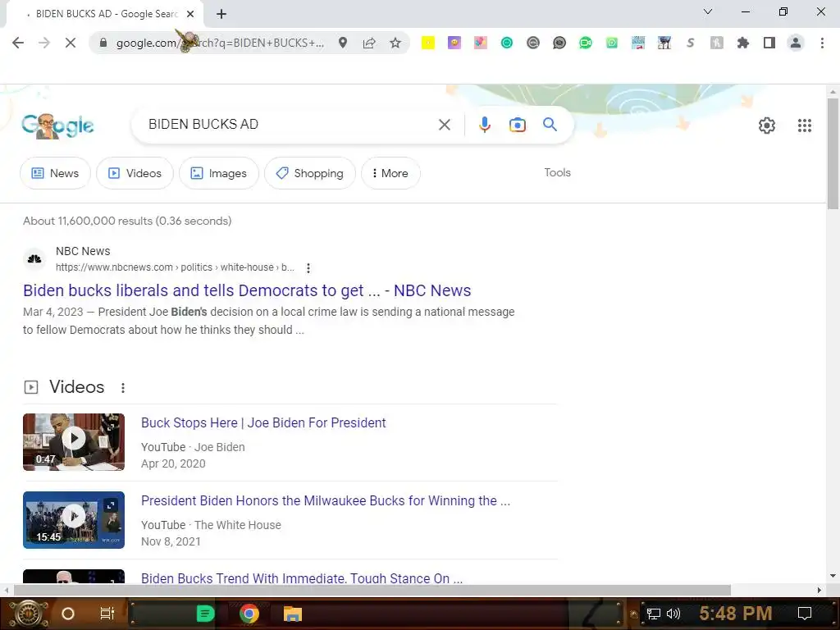
Task: Open President Biden Honors Milwaukee Bucks link
Action: pyautogui.click(x=325, y=501)
